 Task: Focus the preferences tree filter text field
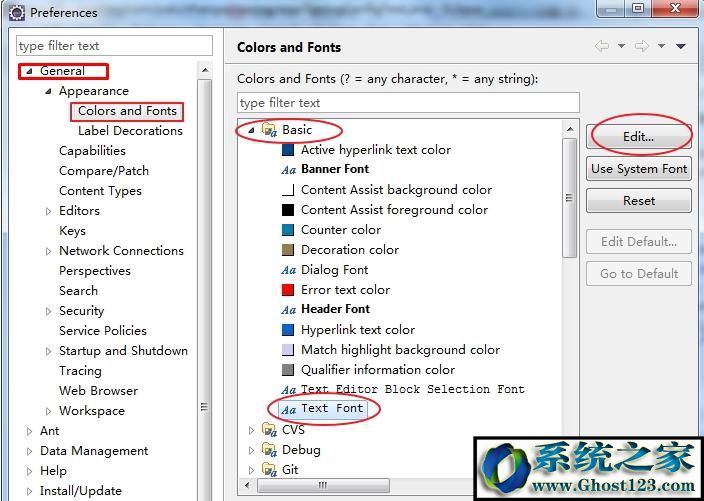pos(114,46)
